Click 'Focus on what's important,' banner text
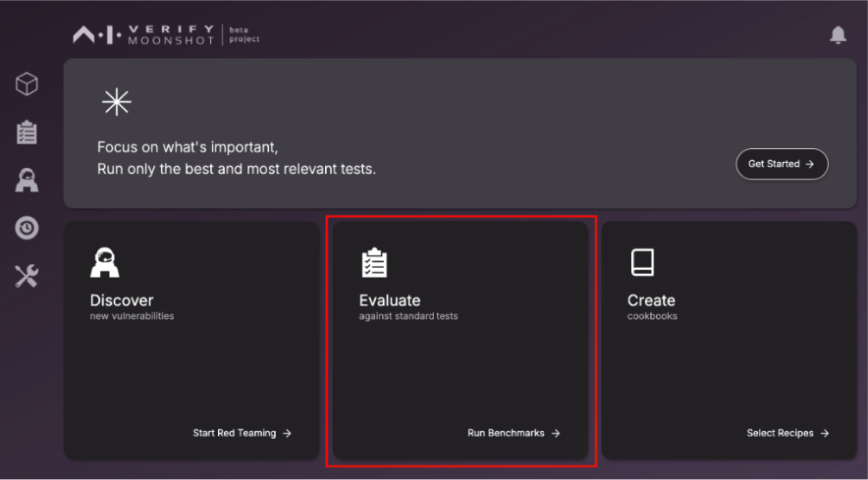Image resolution: width=868 pixels, height=480 pixels. click(188, 147)
